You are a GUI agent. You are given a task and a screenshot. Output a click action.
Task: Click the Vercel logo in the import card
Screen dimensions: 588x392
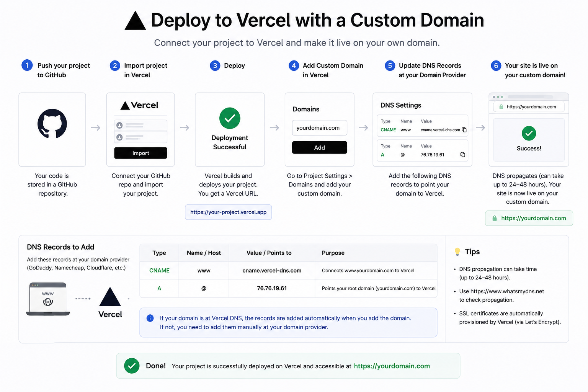pyautogui.click(x=140, y=105)
